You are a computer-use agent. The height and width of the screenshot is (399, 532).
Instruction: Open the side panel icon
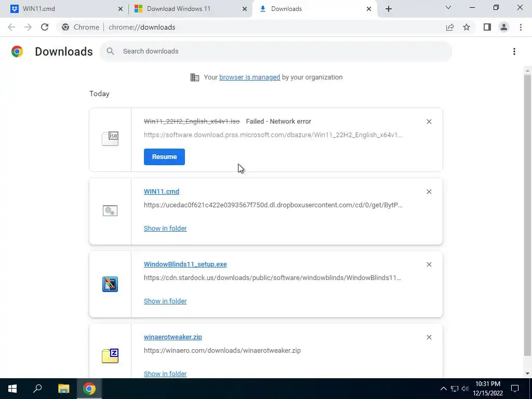(x=487, y=27)
